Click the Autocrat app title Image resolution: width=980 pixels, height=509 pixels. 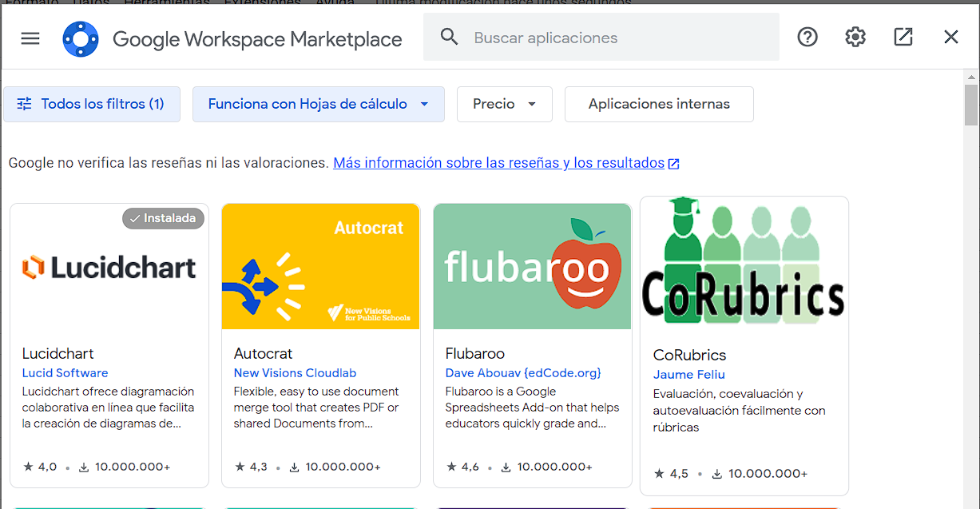[x=263, y=353]
